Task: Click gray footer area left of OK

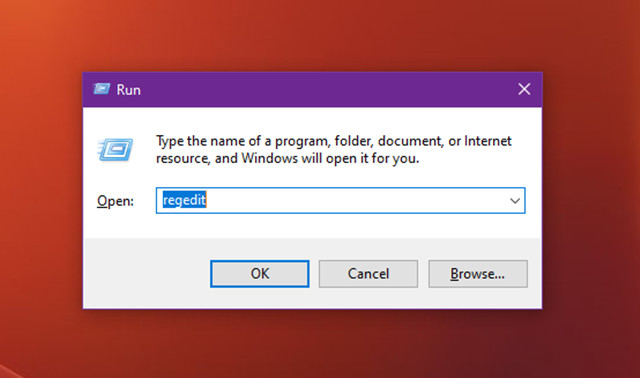Action: pos(147,273)
